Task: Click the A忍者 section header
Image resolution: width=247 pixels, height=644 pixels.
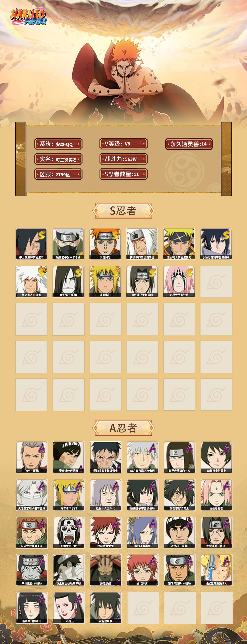Action: pyautogui.click(x=123, y=428)
